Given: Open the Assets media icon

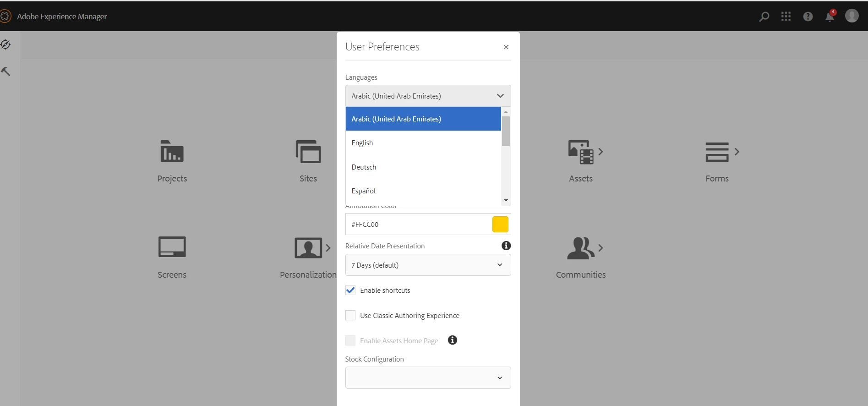Looking at the screenshot, I should (581, 152).
